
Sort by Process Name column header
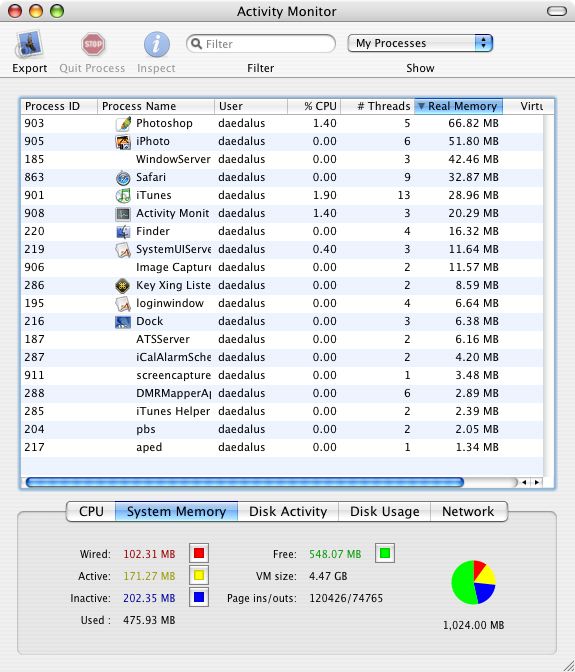click(156, 106)
